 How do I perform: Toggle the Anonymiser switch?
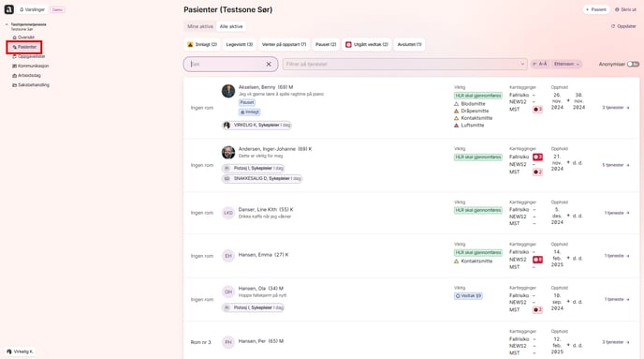(633, 64)
